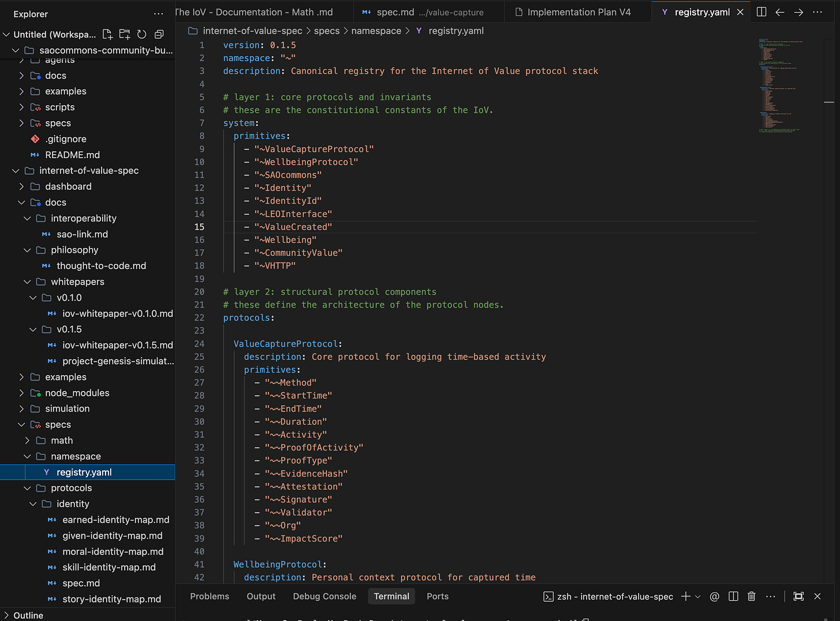Open the Debug Console panel tab
The height and width of the screenshot is (621, 840).
(x=324, y=596)
